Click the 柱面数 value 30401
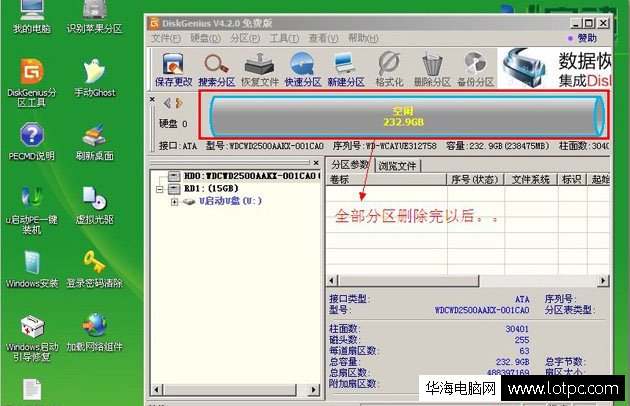 point(517,329)
